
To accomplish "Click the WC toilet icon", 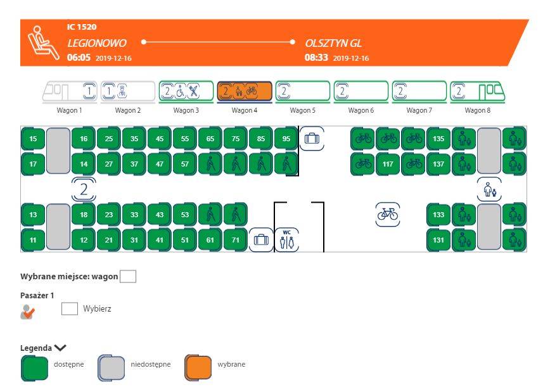I will [287, 241].
